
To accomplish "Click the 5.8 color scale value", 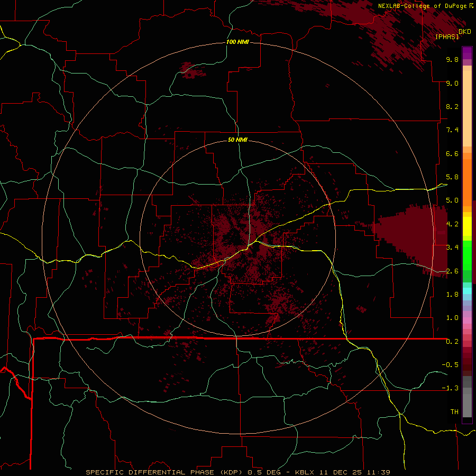I will (452, 177).
